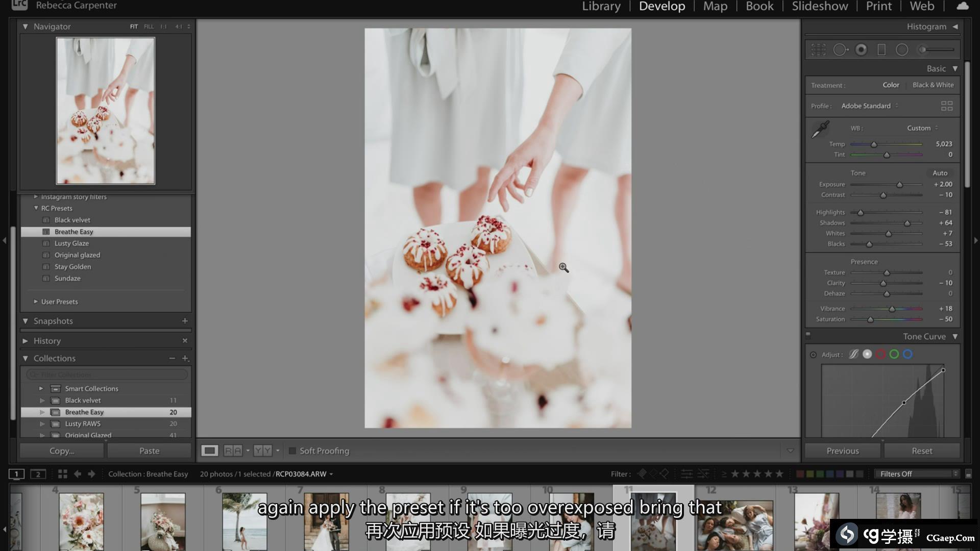Pick the White Balance Selector eyedropper
The image size is (980, 551).
[x=820, y=129]
